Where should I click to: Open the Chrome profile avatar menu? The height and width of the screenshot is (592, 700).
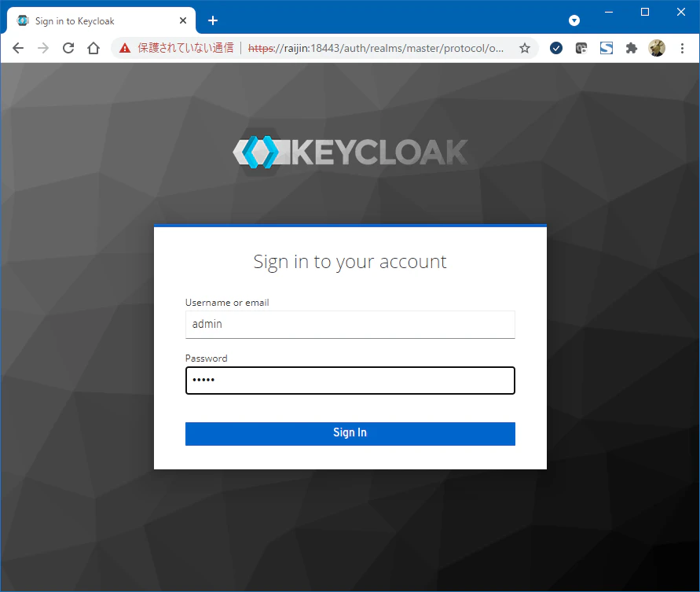tap(657, 48)
